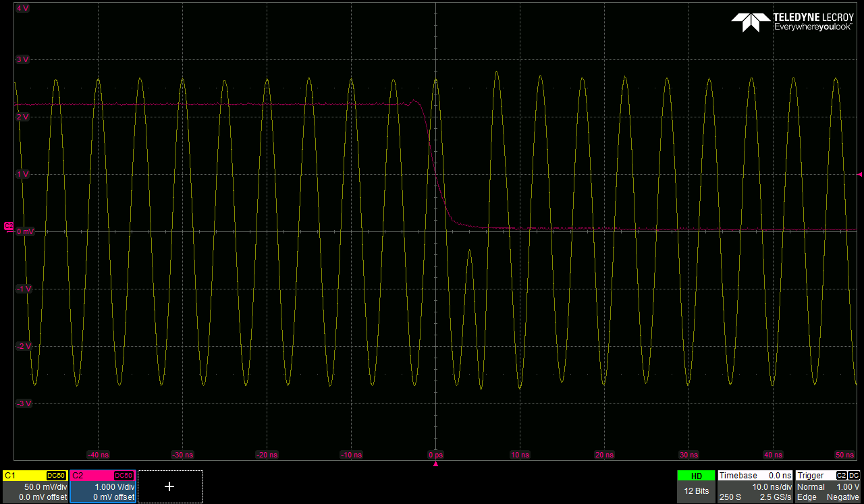Click the 'Normal' trigger mode text

pos(811,487)
